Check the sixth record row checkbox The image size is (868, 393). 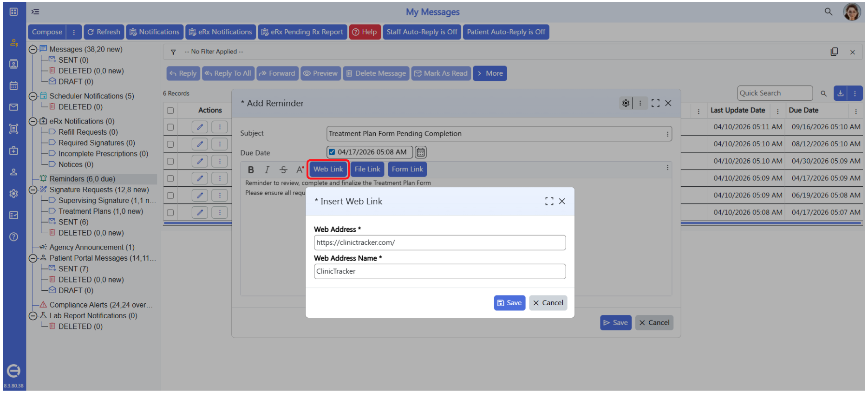170,213
